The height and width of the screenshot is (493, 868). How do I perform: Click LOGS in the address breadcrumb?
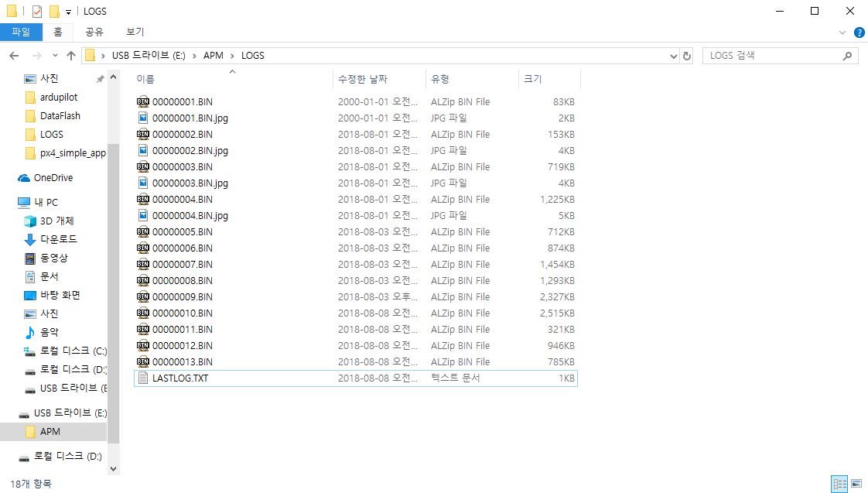(253, 56)
